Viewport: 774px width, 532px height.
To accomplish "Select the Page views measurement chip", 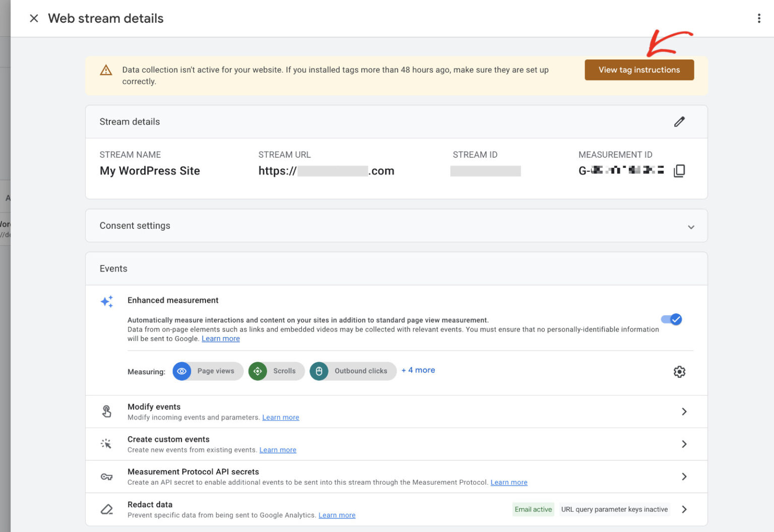I will [x=208, y=371].
